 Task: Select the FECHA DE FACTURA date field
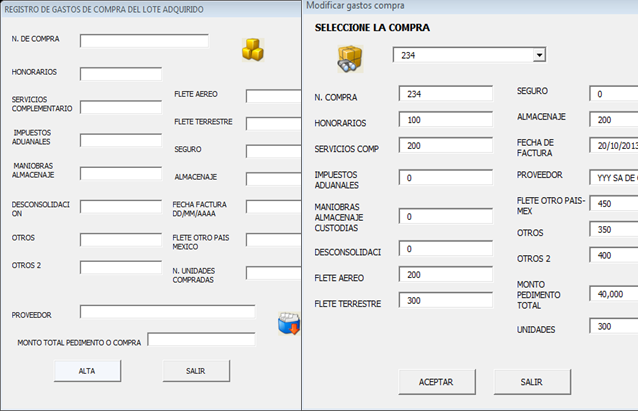pos(612,146)
